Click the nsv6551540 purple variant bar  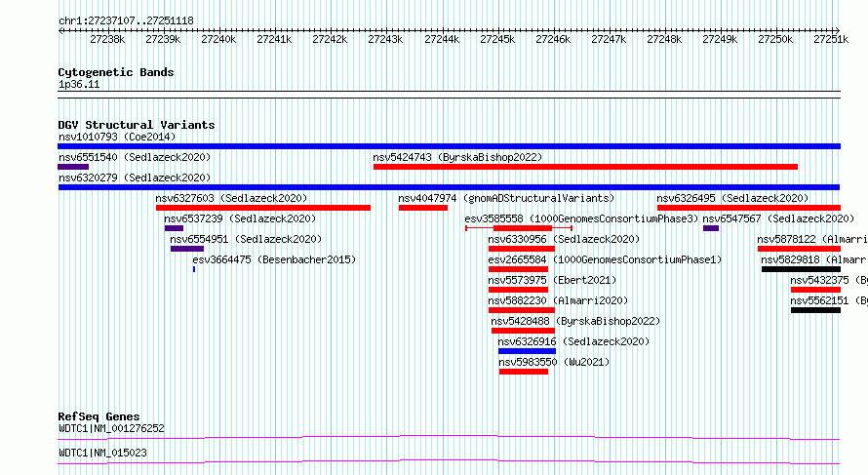pyautogui.click(x=73, y=167)
